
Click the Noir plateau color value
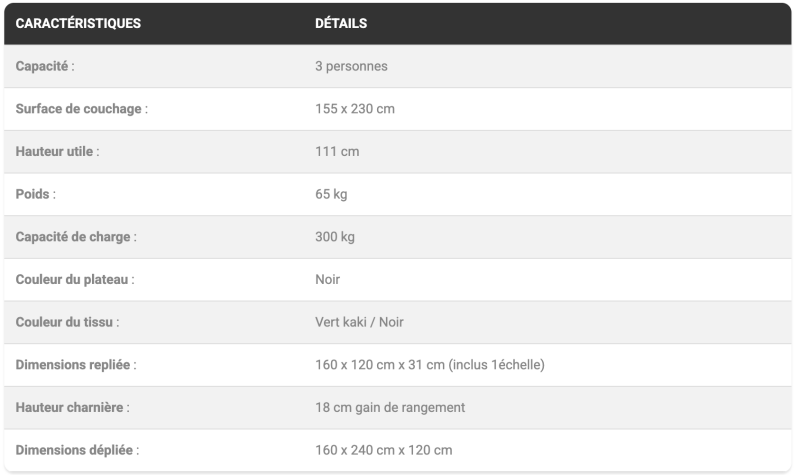coord(329,280)
